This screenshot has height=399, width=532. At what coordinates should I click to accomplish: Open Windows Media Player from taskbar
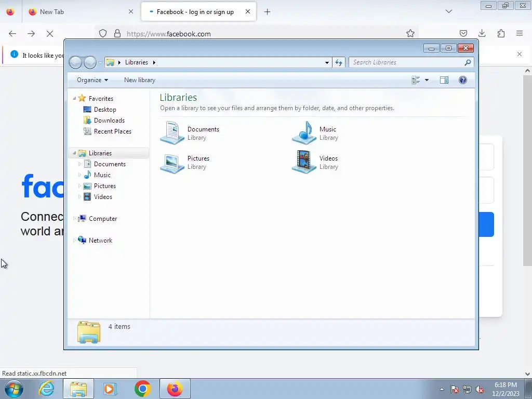pos(110,389)
